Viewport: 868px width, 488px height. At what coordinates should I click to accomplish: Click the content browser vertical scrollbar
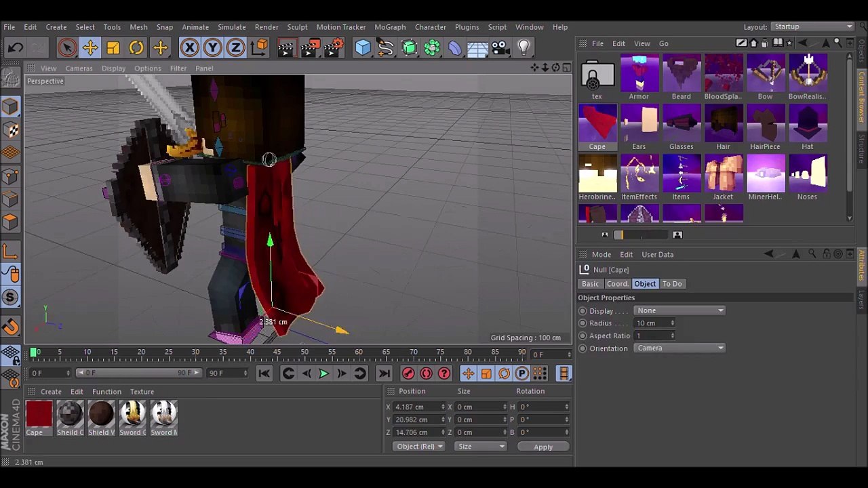(x=850, y=136)
